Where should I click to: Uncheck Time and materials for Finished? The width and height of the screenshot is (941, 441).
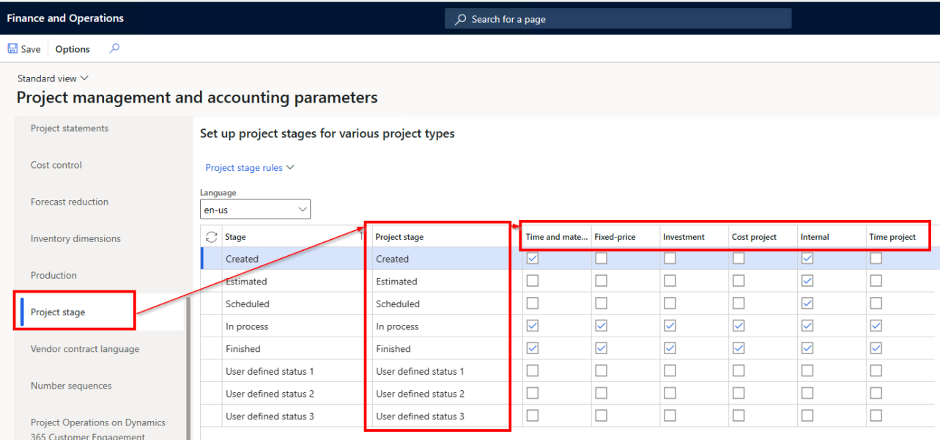[532, 349]
